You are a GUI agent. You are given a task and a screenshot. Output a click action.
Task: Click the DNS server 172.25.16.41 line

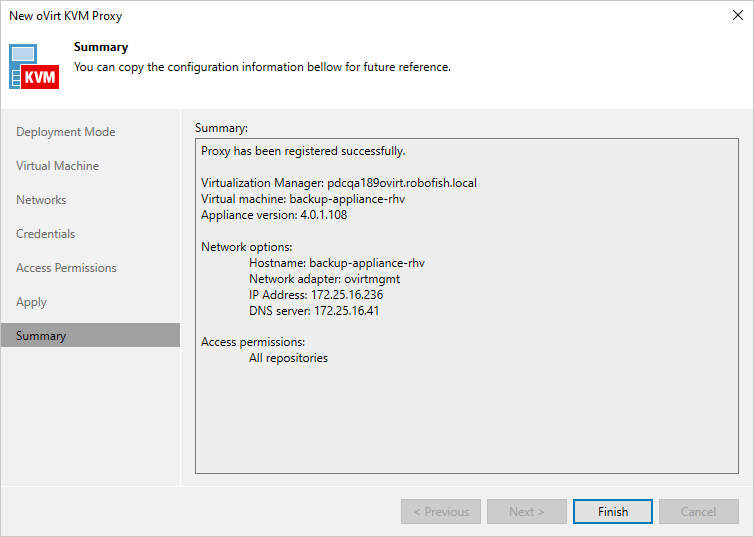314,311
